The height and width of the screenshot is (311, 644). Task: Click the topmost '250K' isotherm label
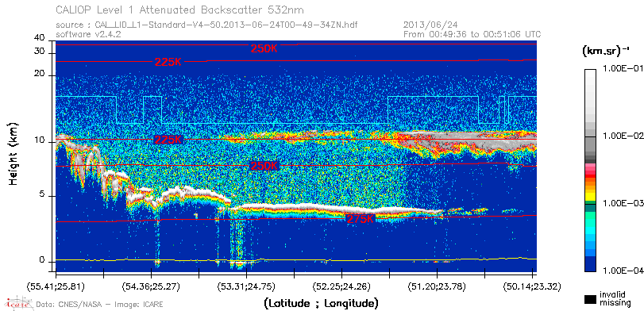(264, 48)
